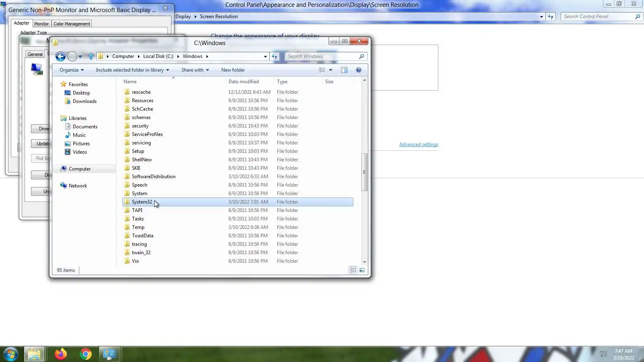Click Local Disk (C:) in the breadcrumb
The image size is (644, 362).
click(x=158, y=56)
